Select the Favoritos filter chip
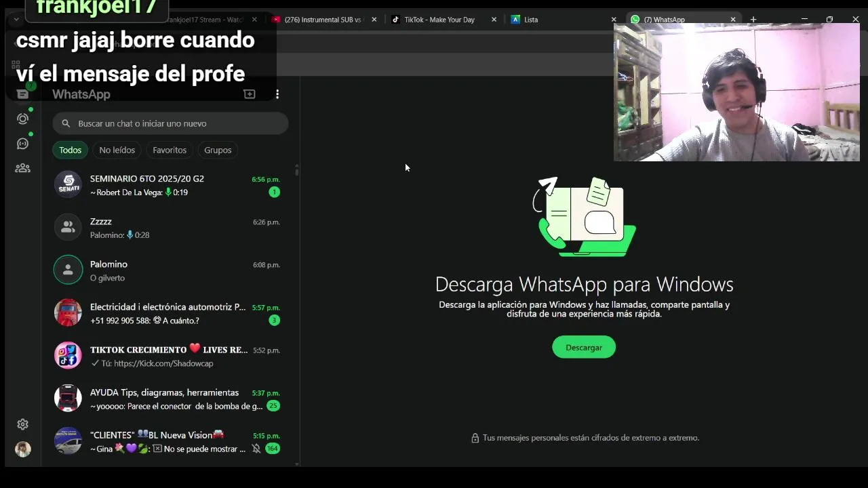868x488 pixels. tap(170, 150)
